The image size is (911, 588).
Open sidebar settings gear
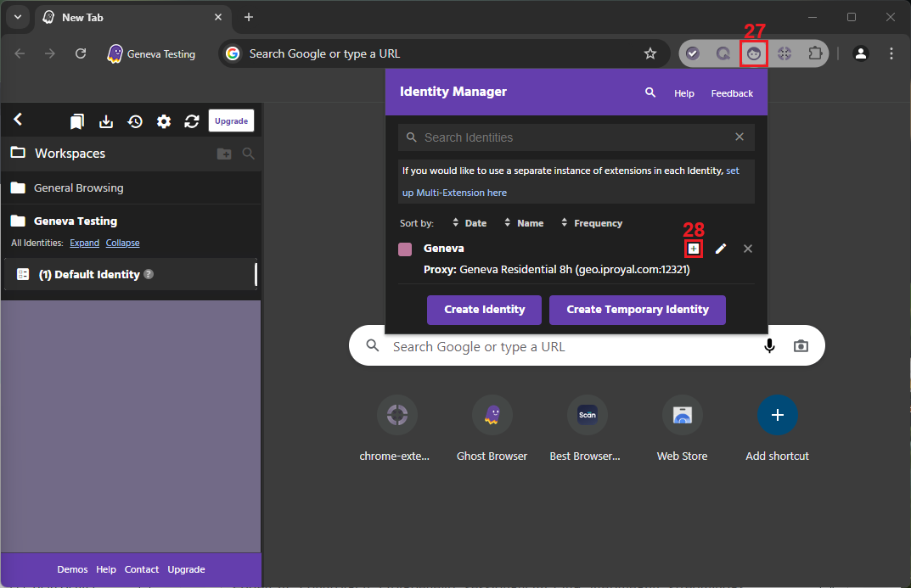point(164,121)
